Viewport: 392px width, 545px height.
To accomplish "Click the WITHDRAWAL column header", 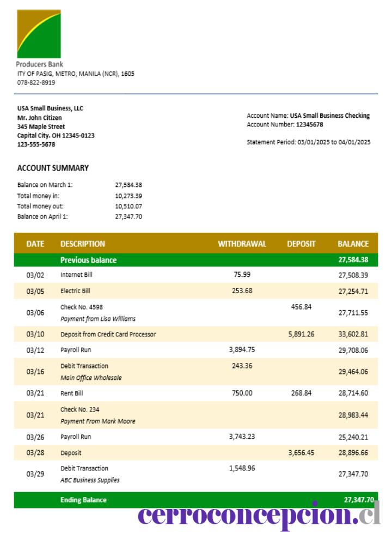I will pos(242,244).
